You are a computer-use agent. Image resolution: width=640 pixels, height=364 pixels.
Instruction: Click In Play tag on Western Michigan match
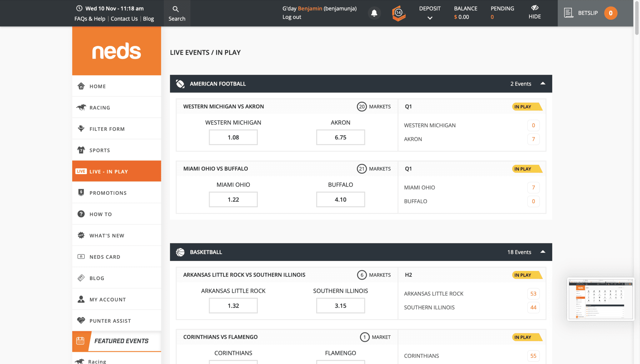[x=527, y=107]
